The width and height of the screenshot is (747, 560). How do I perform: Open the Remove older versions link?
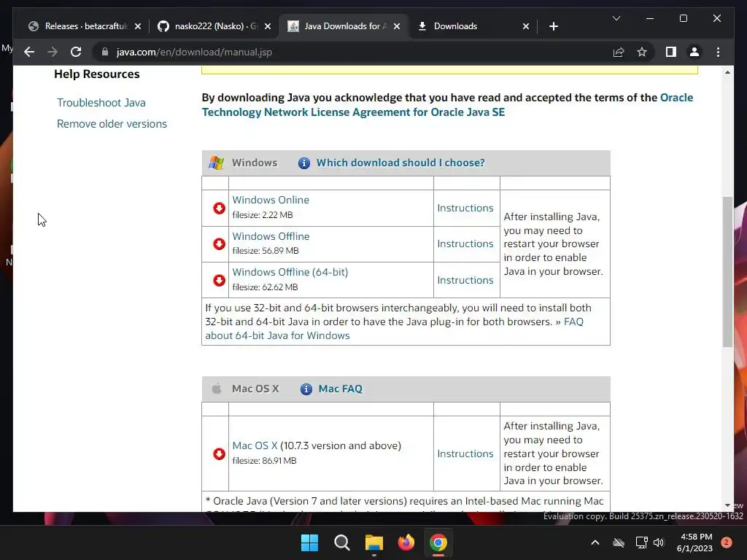pos(112,124)
